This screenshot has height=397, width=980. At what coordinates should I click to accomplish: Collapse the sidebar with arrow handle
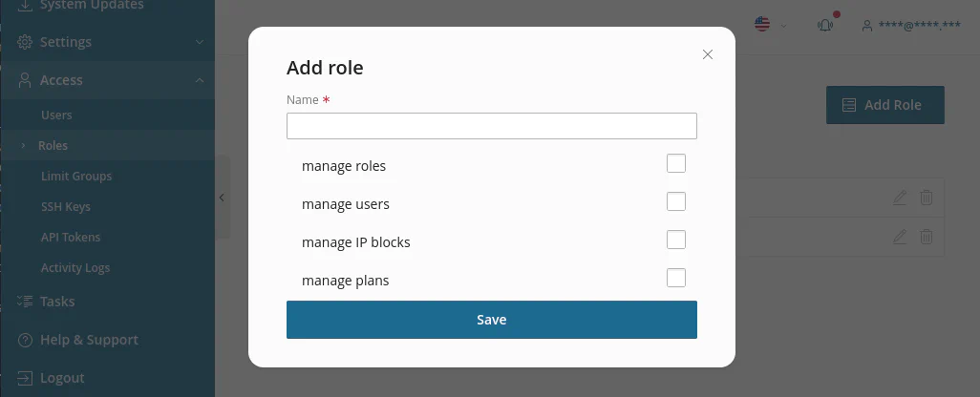point(222,198)
